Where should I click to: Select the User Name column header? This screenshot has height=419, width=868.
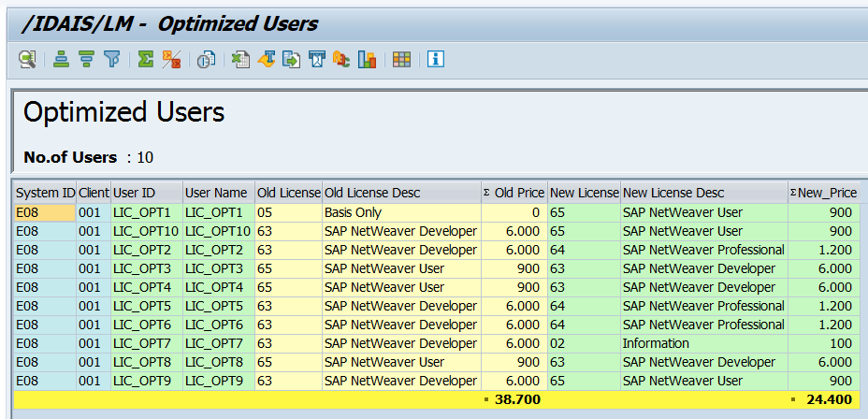pyautogui.click(x=219, y=194)
